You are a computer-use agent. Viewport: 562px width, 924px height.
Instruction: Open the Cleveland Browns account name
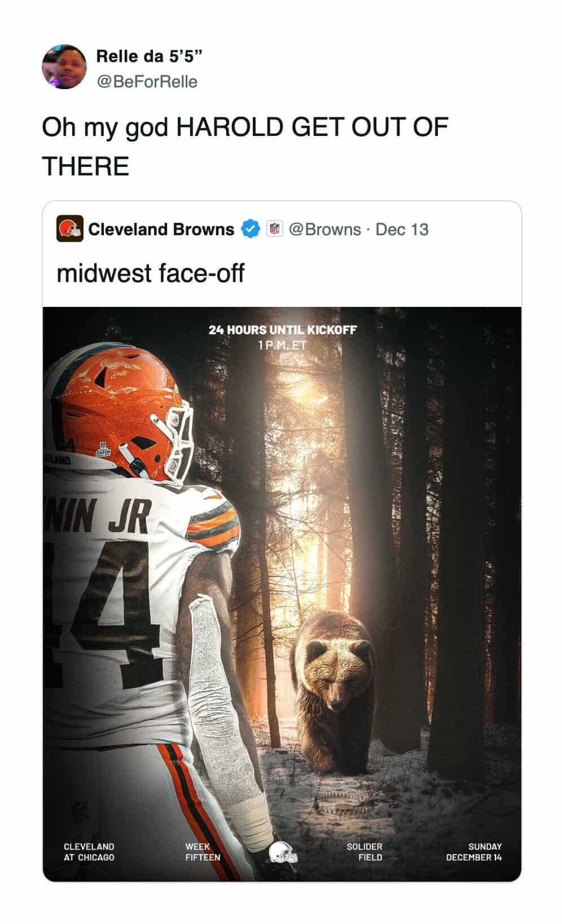tap(161, 229)
